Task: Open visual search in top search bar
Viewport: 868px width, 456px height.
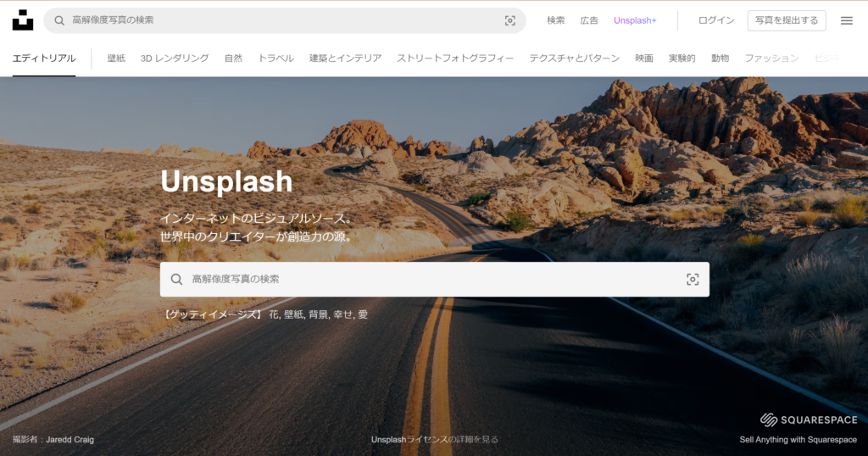Action: (x=509, y=20)
